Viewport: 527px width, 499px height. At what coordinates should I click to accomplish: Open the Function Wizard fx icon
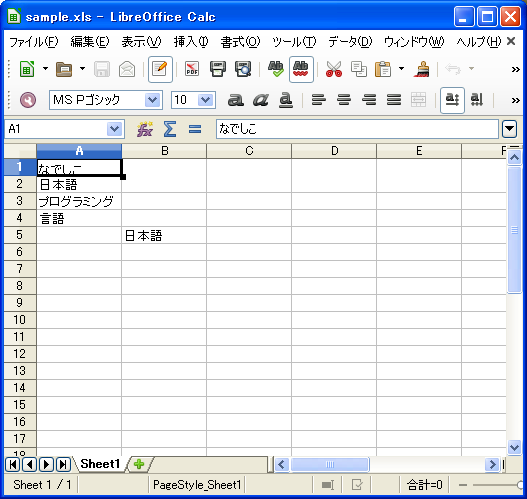(145, 129)
